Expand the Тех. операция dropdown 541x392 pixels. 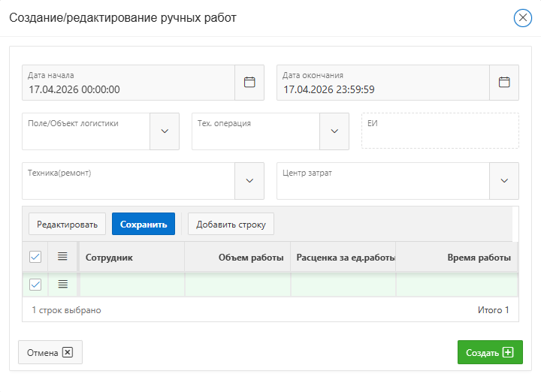(334, 131)
